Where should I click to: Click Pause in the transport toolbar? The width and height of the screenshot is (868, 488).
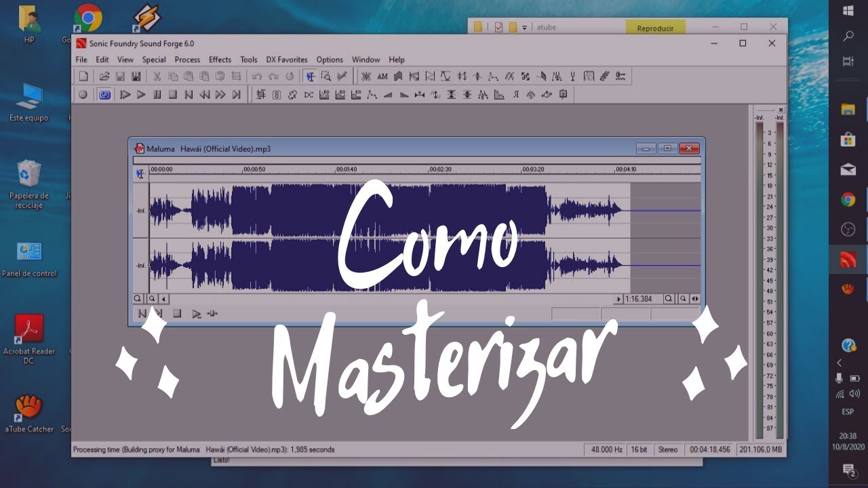click(x=157, y=95)
